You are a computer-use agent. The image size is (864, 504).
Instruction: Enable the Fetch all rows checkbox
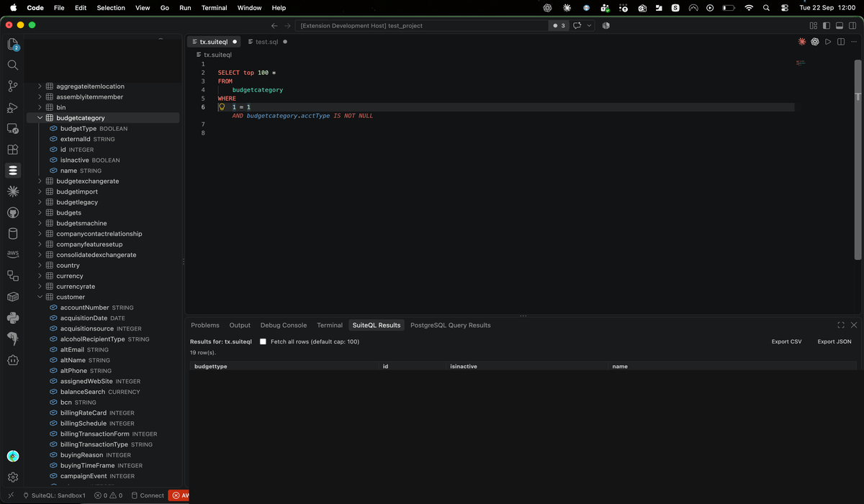pos(264,342)
